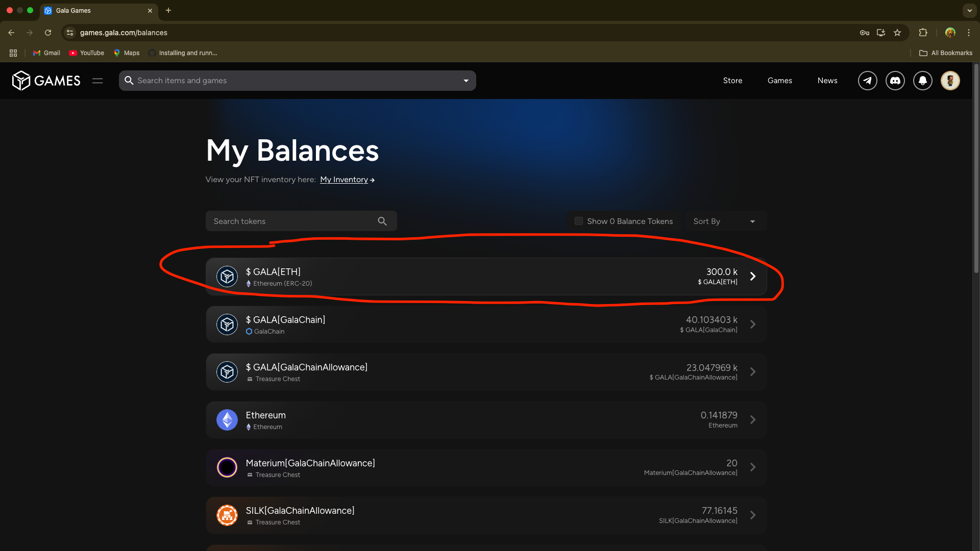Click the 0.141879 Ethereum balance
This screenshot has width=980, height=551.
click(x=719, y=415)
